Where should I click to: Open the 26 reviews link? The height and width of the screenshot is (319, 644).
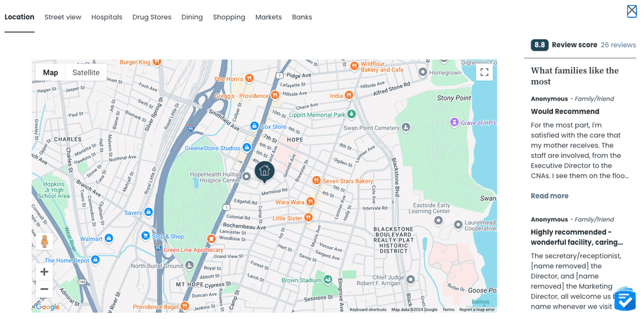[x=618, y=45]
